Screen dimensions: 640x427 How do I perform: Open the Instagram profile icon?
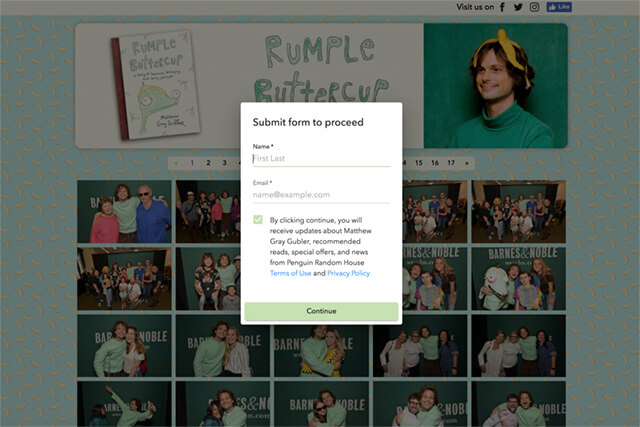click(x=535, y=7)
